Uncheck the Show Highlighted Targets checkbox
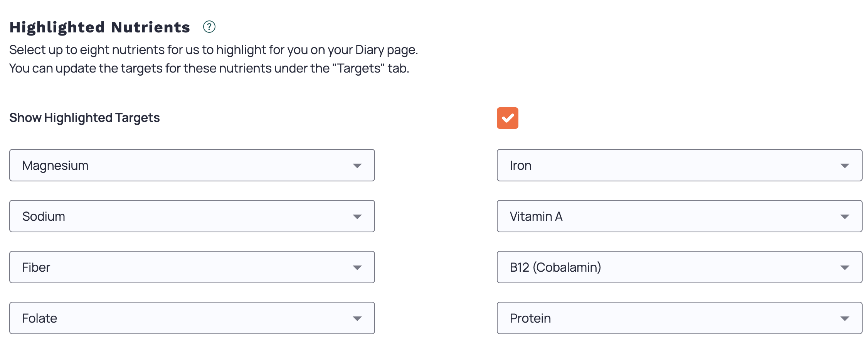This screenshot has height=345, width=868. pyautogui.click(x=507, y=118)
